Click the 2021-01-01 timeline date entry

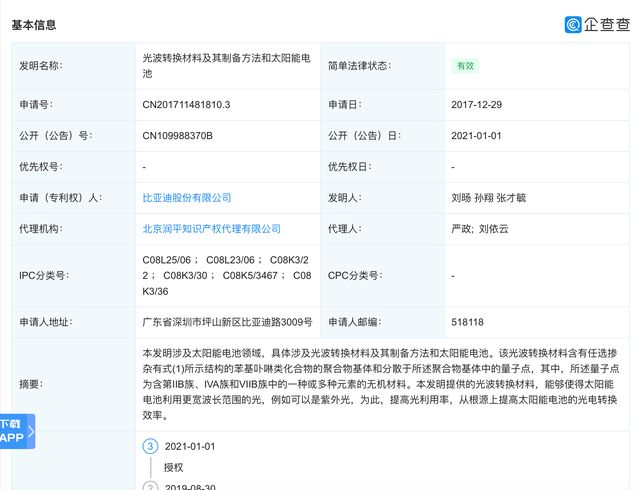[190, 446]
